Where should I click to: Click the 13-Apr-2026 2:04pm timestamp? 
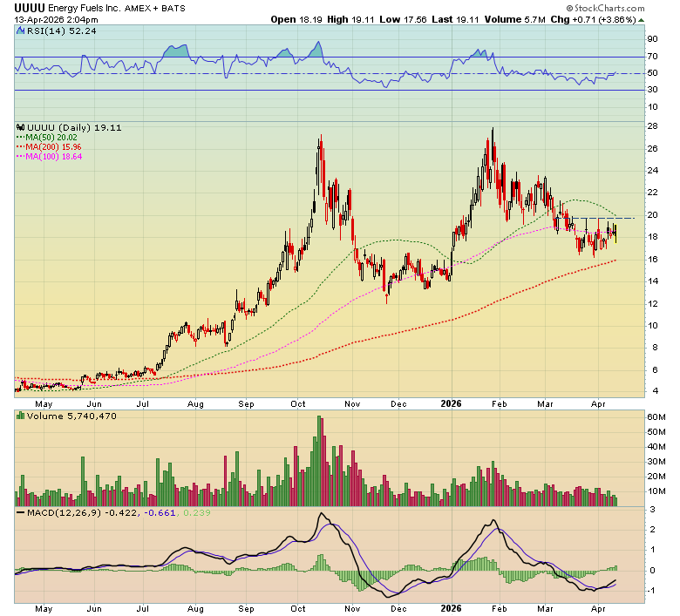pyautogui.click(x=56, y=19)
